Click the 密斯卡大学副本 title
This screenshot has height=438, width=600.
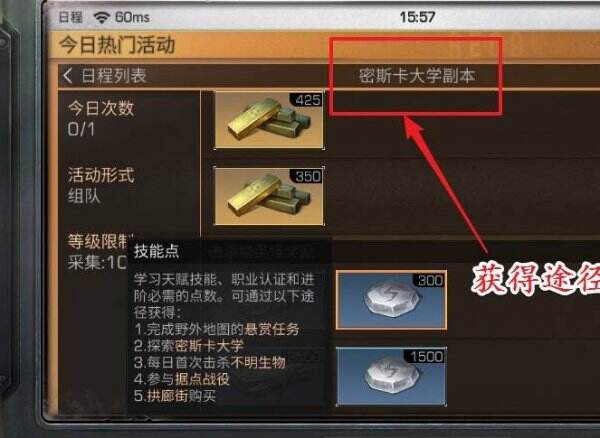pos(417,76)
